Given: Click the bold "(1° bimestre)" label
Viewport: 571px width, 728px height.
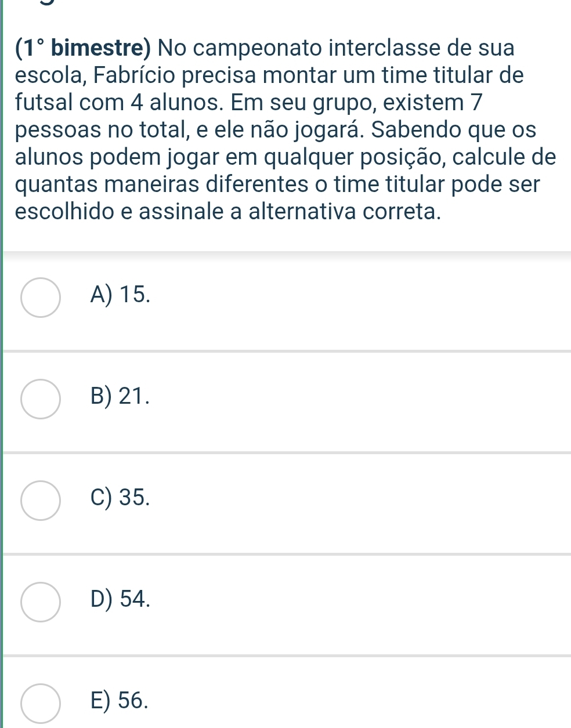Looking at the screenshot, I should click(84, 48).
